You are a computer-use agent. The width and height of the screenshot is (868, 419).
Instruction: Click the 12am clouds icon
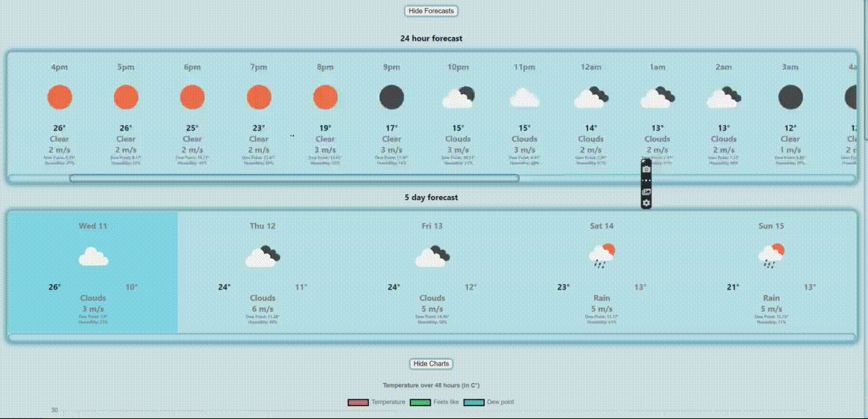click(591, 97)
